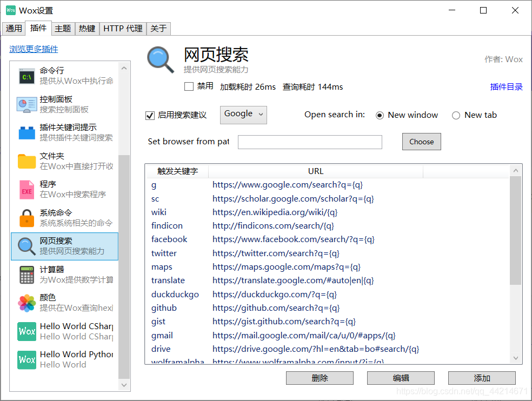This screenshot has width=532, height=401.
Task: Open the 浏览更多插件 link
Action: click(34, 49)
